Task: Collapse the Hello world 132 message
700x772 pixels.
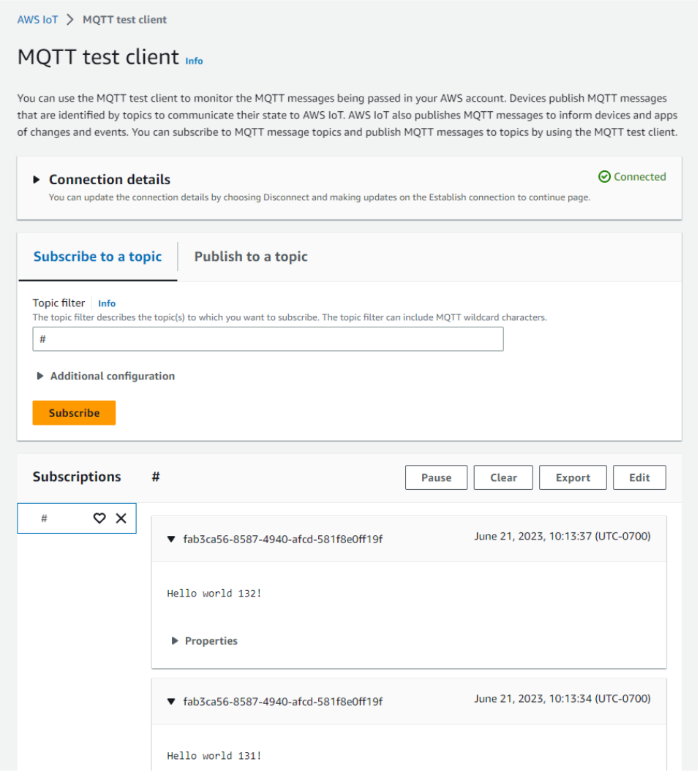Action: point(171,540)
